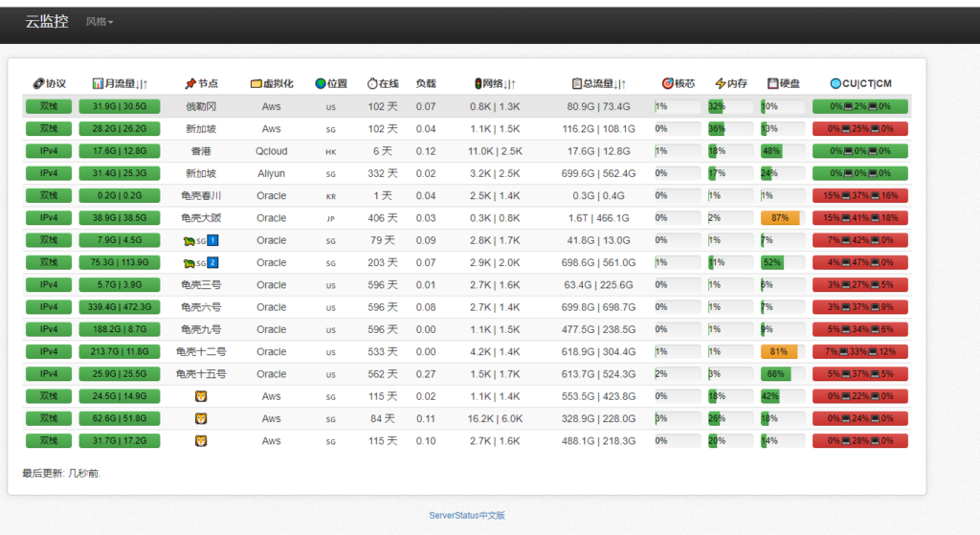The height and width of the screenshot is (535, 980).
Task: Click the 87% disk usage bar
Action: click(x=780, y=218)
